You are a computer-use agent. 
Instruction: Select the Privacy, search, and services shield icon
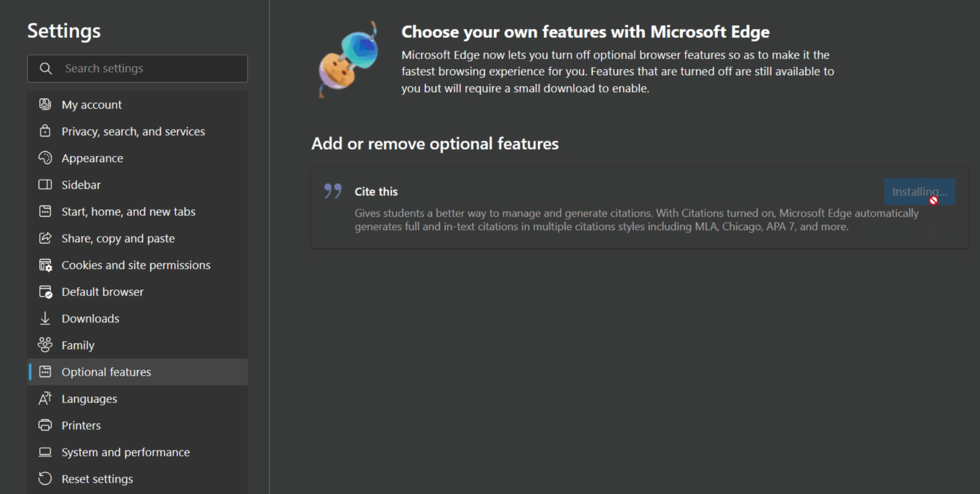coord(45,131)
